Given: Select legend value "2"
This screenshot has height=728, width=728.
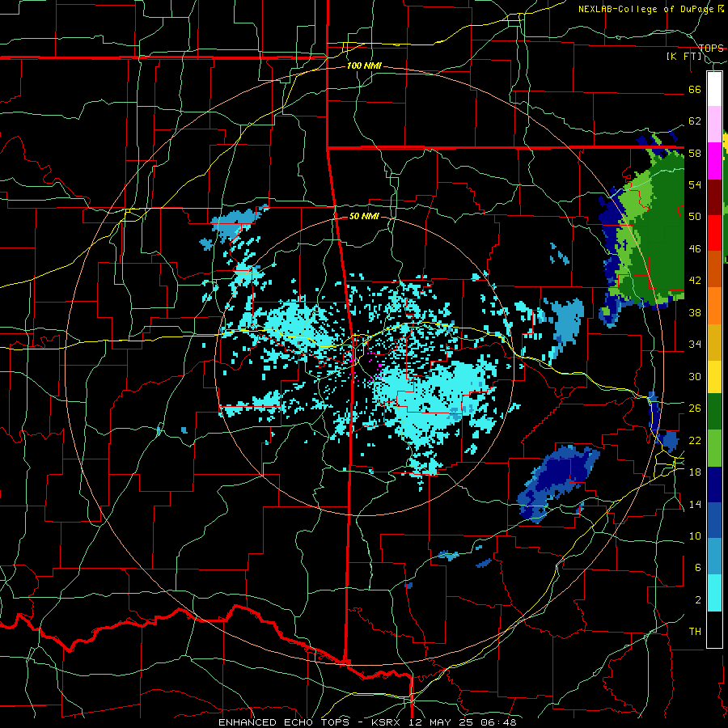Looking at the screenshot, I should coord(698,600).
